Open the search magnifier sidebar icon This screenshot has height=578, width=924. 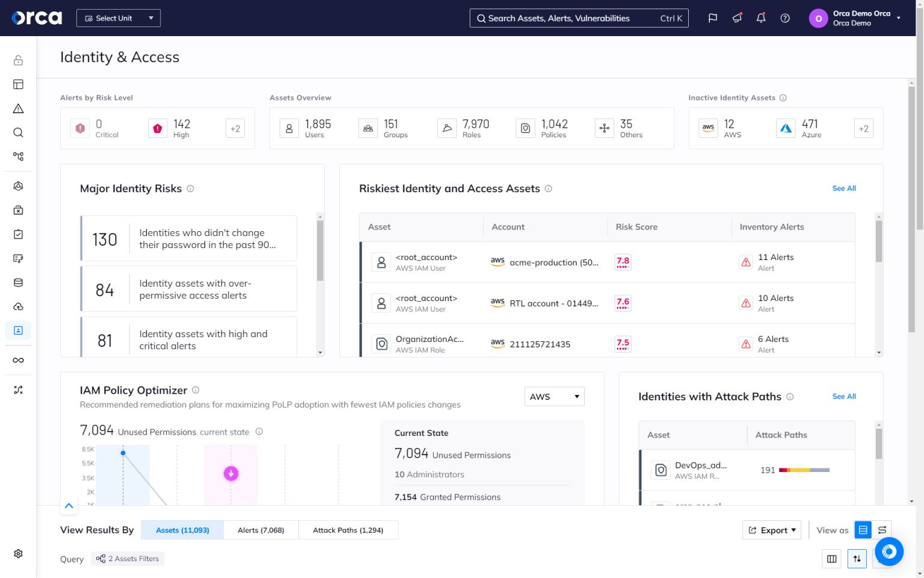pyautogui.click(x=18, y=132)
